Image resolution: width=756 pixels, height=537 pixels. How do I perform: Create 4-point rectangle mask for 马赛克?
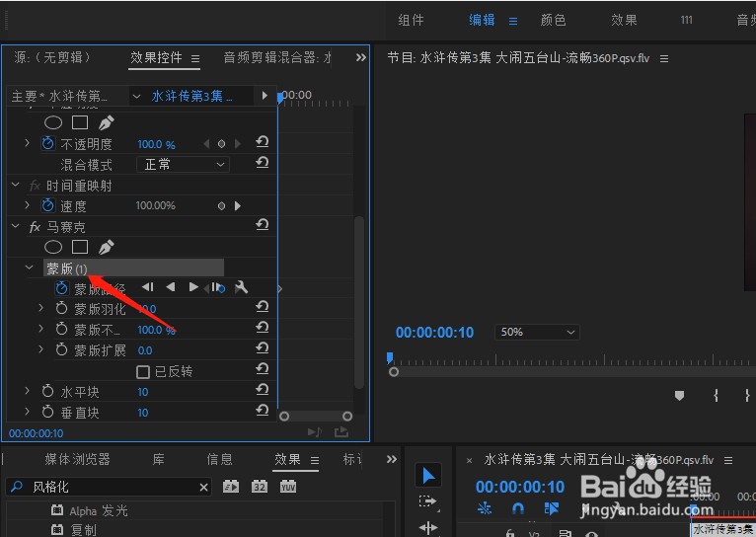[80, 248]
